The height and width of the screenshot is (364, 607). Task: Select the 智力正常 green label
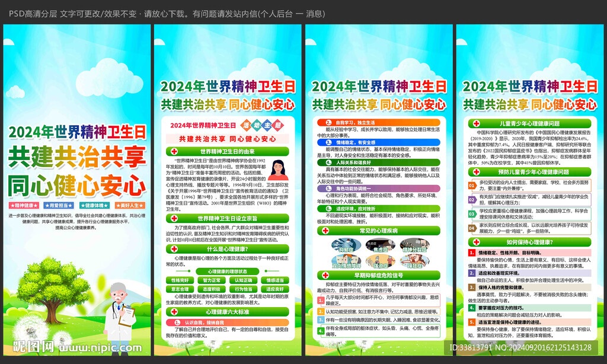[212, 280]
